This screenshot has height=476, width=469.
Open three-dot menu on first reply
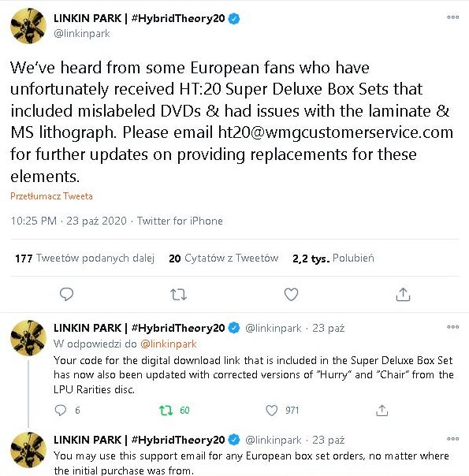tap(452, 327)
